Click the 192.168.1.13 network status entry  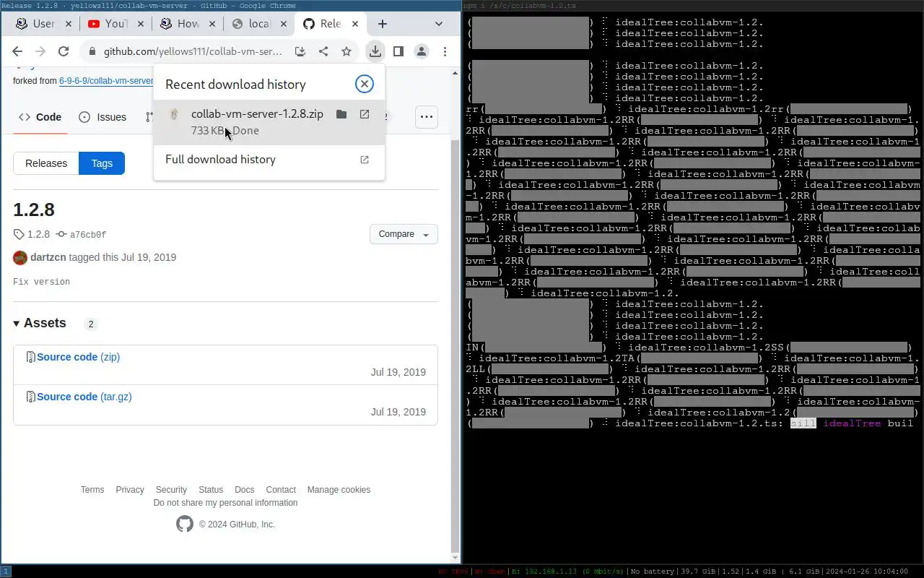pyautogui.click(x=568, y=571)
